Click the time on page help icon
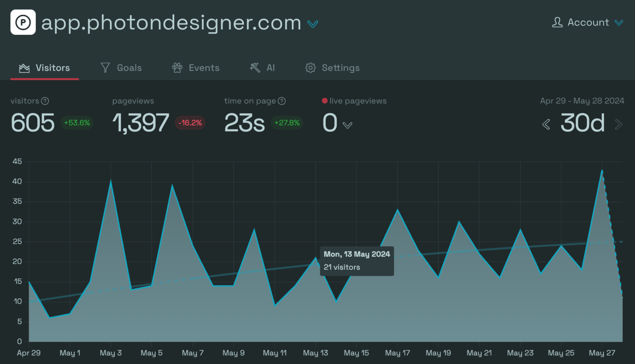 (282, 101)
